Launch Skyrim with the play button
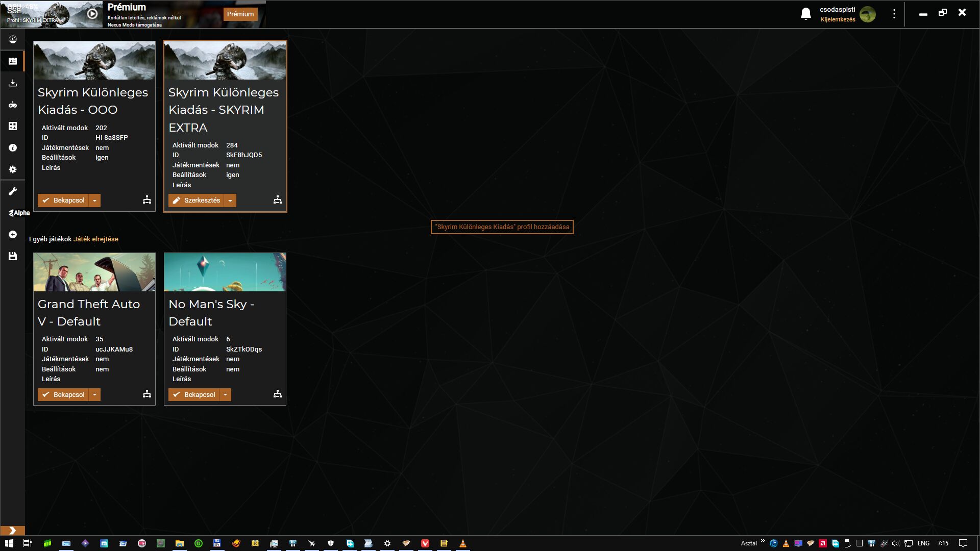This screenshot has width=980, height=551. (x=92, y=14)
